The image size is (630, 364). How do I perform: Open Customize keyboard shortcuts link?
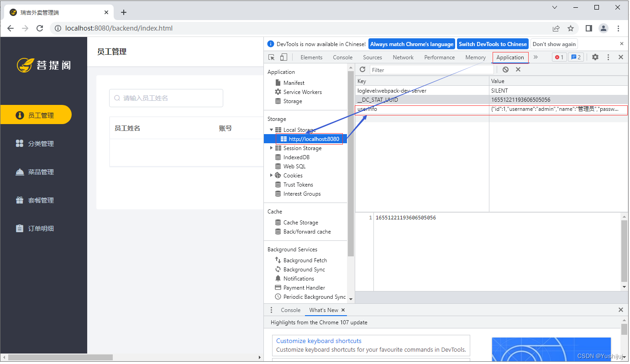pos(319,341)
